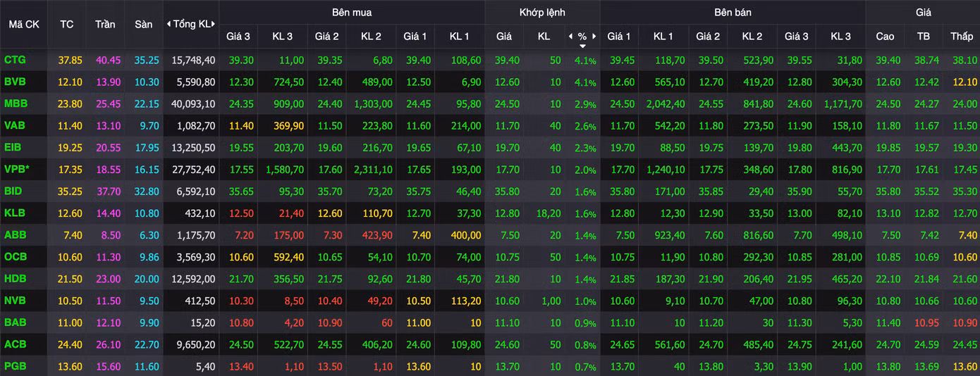Click the Bên mua group header
This screenshot has width=980, height=376.
(352, 12)
